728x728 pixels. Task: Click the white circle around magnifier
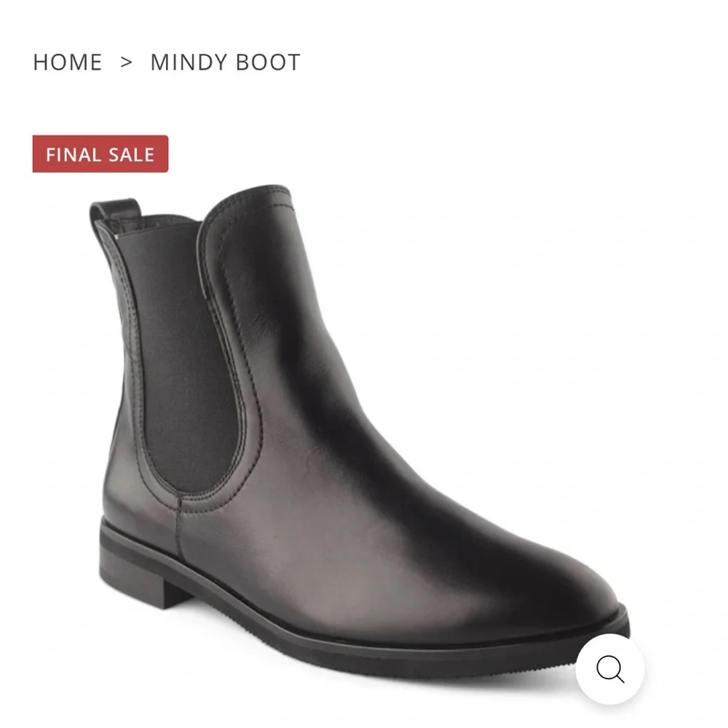(x=610, y=669)
